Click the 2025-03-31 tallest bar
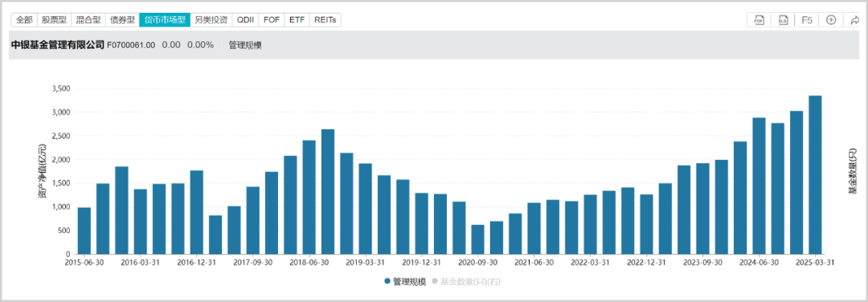Screen dimensions: 868x302 815,175
